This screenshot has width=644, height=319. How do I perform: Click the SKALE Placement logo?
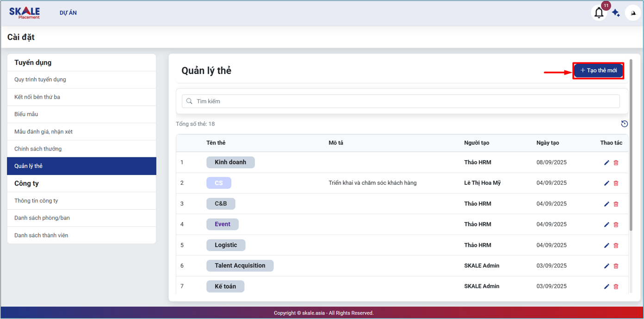pyautogui.click(x=25, y=13)
